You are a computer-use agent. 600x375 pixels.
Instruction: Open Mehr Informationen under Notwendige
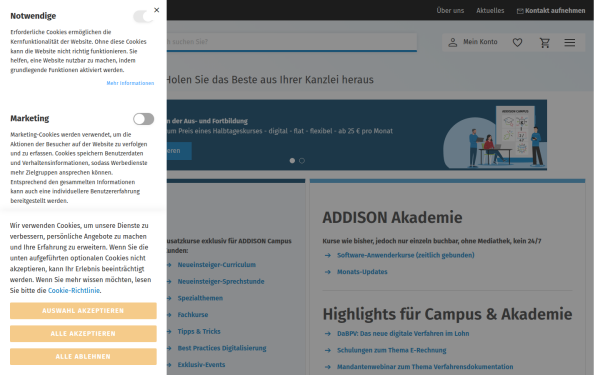pyautogui.click(x=130, y=83)
